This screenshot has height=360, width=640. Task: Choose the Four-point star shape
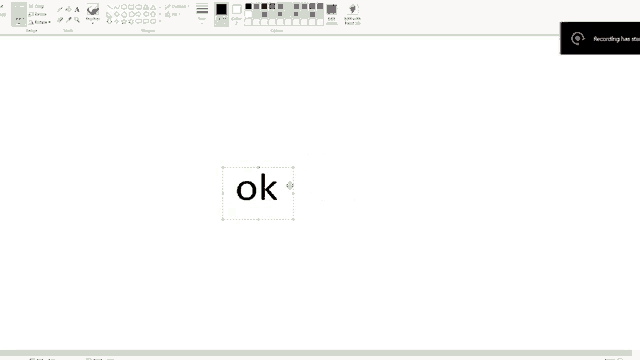(117, 22)
